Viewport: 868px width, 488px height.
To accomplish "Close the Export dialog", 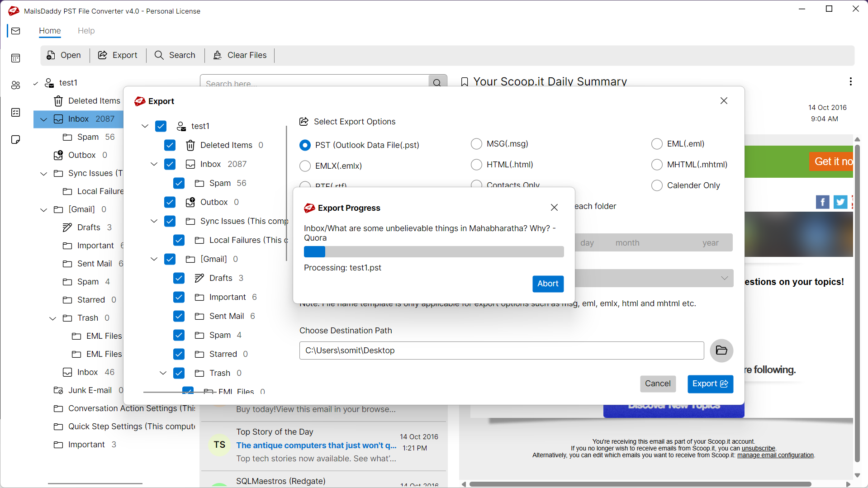I will (x=724, y=101).
